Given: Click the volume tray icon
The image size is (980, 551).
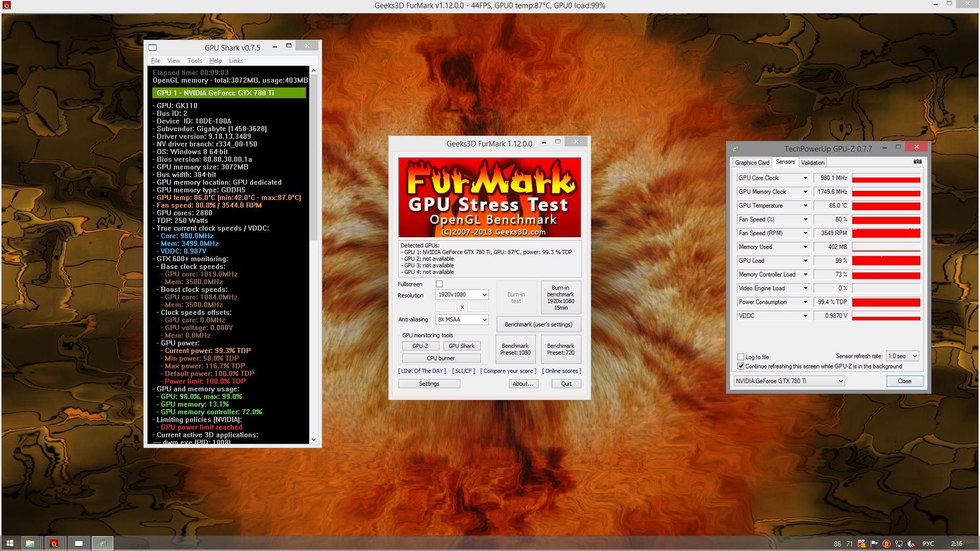Looking at the screenshot, I should (x=911, y=544).
